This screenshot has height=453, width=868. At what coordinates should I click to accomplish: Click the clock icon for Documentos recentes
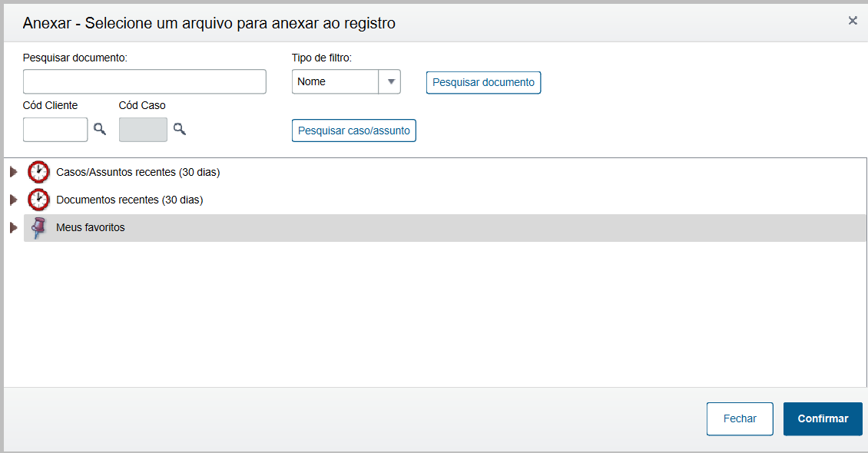(x=38, y=200)
